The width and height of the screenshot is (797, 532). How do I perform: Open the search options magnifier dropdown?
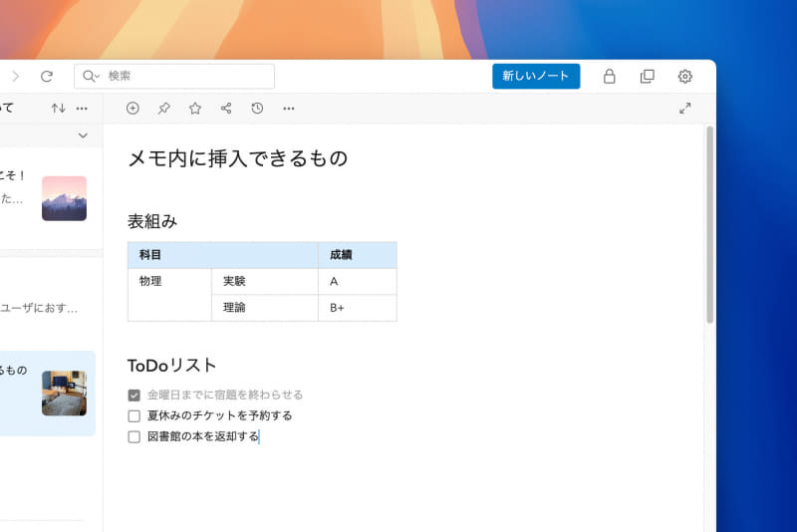tap(91, 77)
